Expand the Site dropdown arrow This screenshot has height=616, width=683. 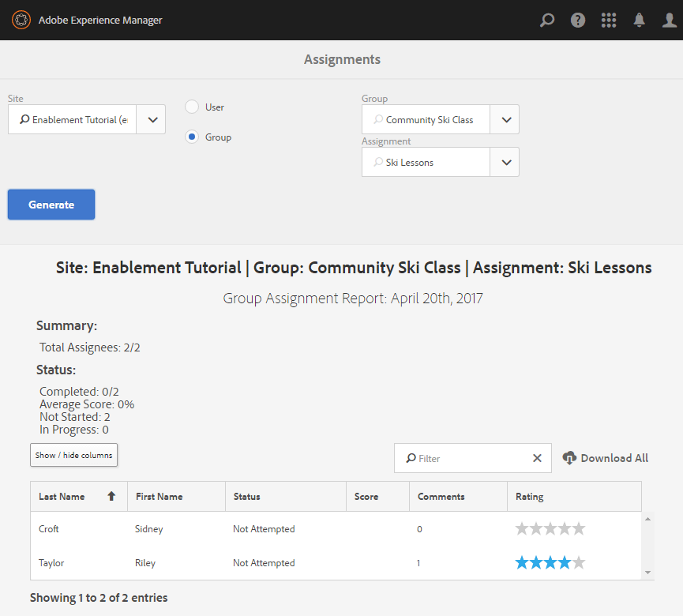tap(152, 120)
